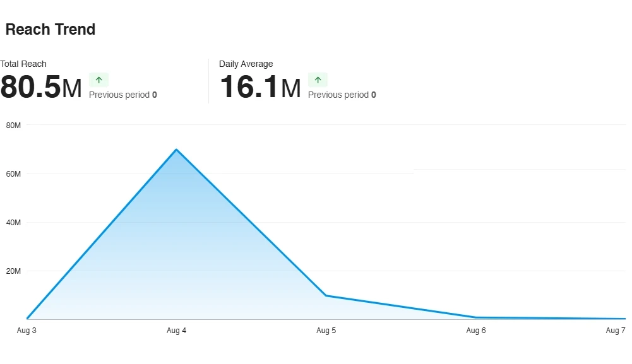Viewport: 632px width, 364px height.
Task: Select the Aug 7 x-axis label
Action: pyautogui.click(x=615, y=331)
